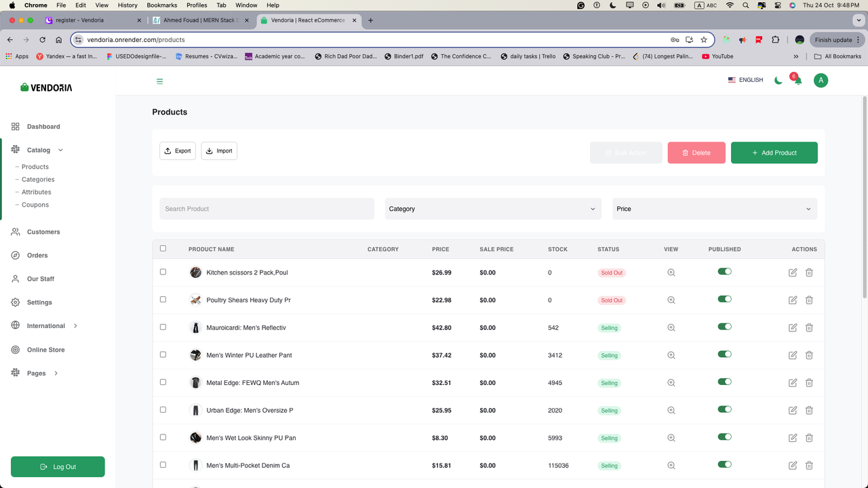Open the Category filter dropdown

493,209
